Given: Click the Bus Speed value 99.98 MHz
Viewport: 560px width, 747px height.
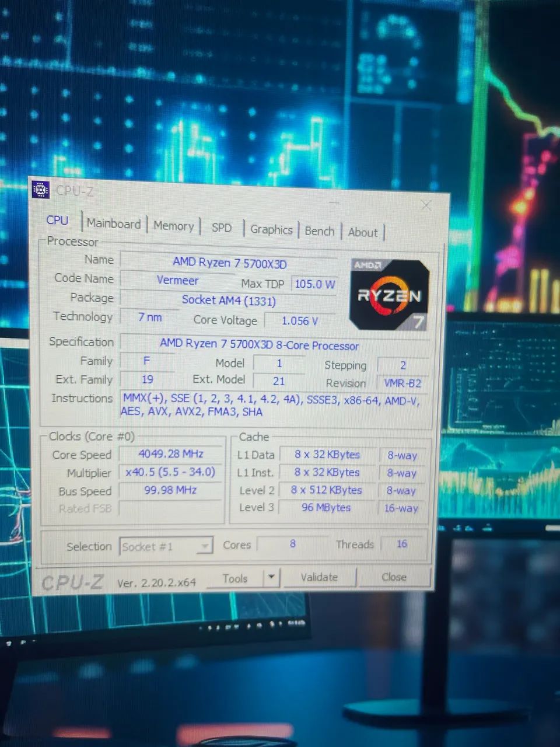Looking at the screenshot, I should click(170, 490).
